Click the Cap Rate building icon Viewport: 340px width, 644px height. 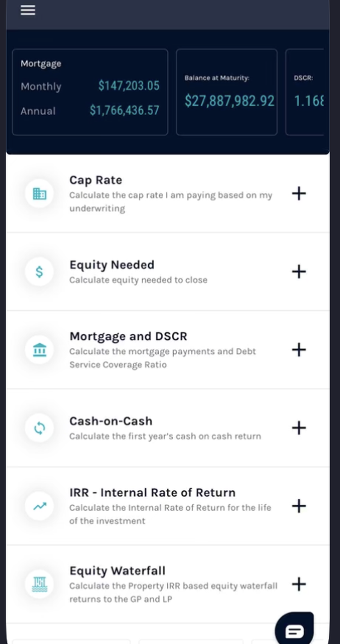39,194
